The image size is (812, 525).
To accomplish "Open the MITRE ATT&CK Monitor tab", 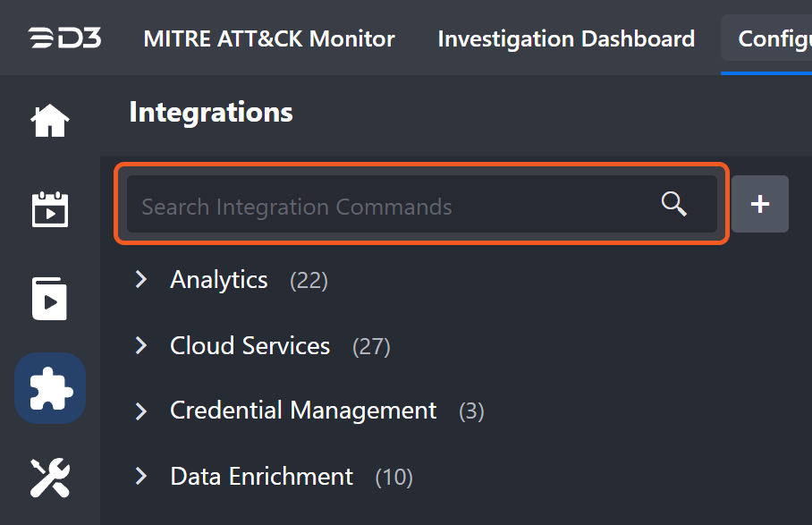I will 269,38.
